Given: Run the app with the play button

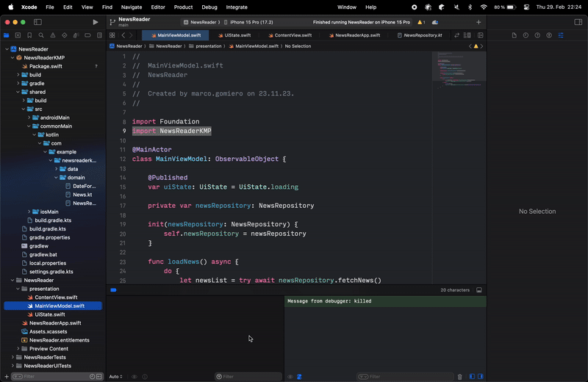Looking at the screenshot, I should (96, 22).
